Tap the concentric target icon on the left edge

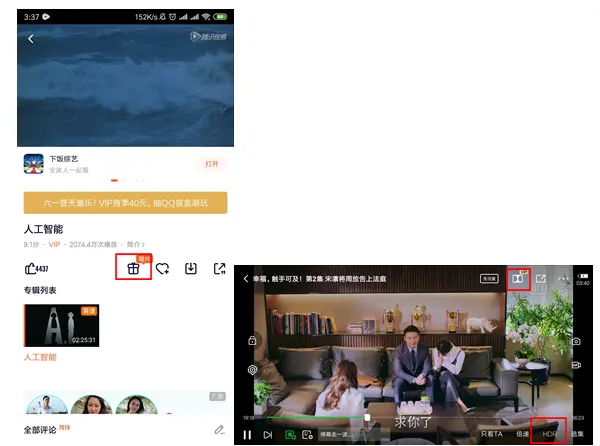pyautogui.click(x=252, y=370)
